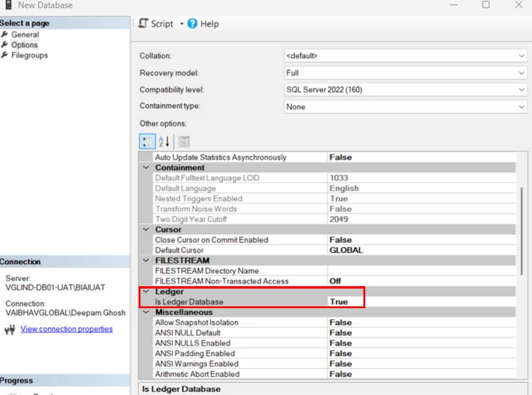Open the Script dropdown arrow
The width and height of the screenshot is (532, 395).
tap(181, 24)
